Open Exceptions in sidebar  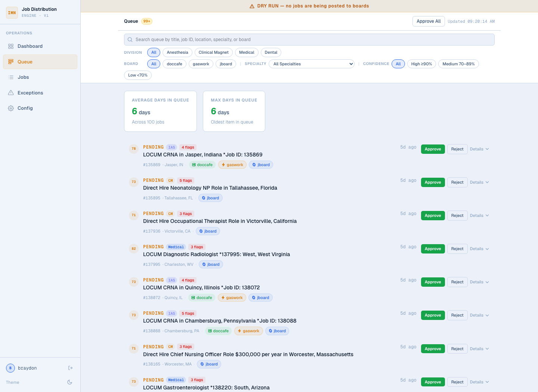tap(40, 93)
